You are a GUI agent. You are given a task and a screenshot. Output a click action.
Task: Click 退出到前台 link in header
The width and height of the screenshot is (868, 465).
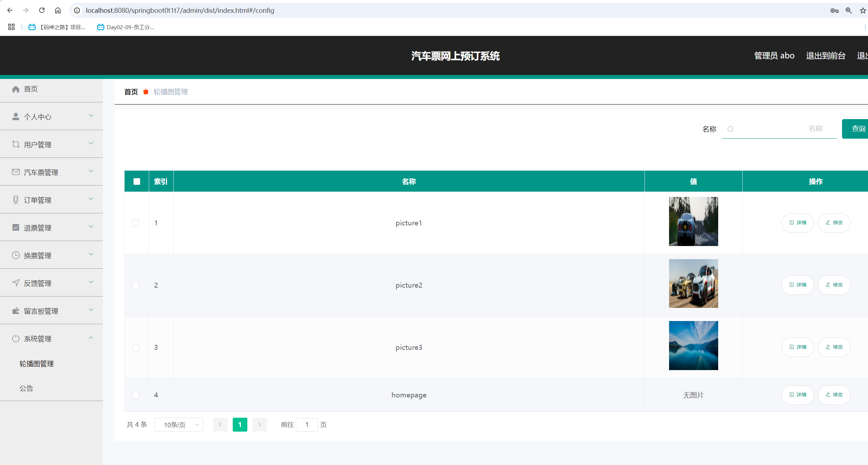click(826, 56)
